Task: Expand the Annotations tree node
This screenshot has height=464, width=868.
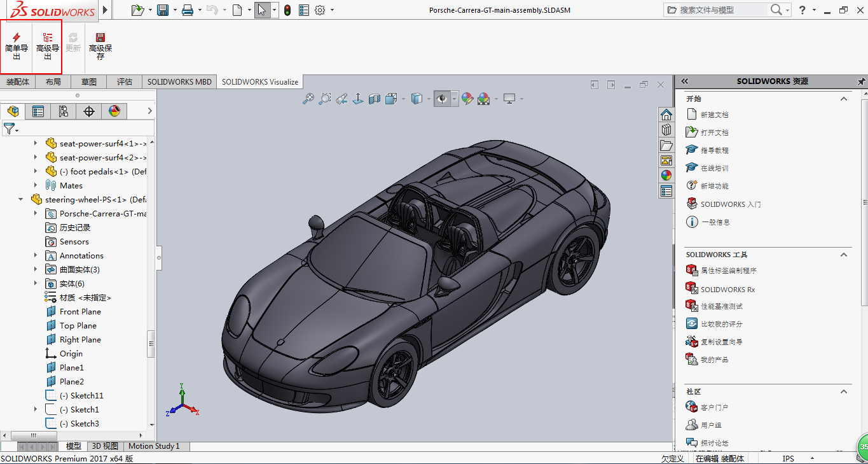Action: (36, 255)
